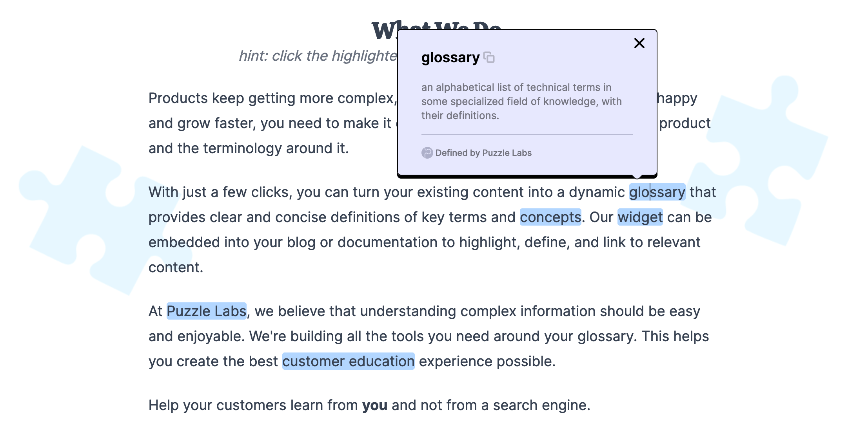Copy the glossary term with copy icon
Screen dimensions: 868x441
click(489, 58)
